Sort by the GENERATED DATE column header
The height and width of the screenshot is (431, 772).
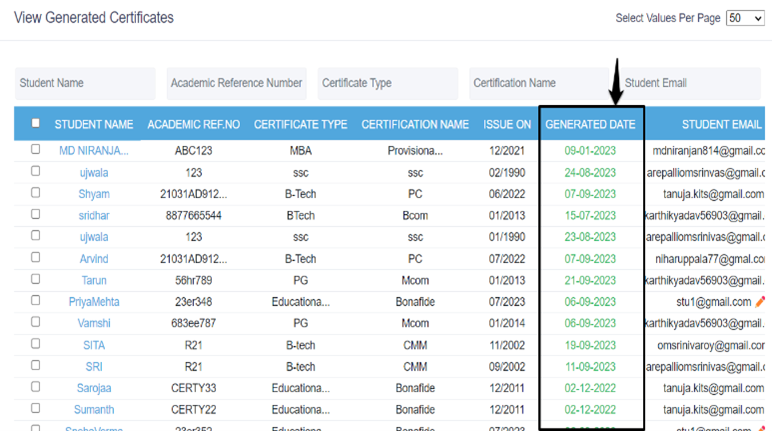click(590, 125)
